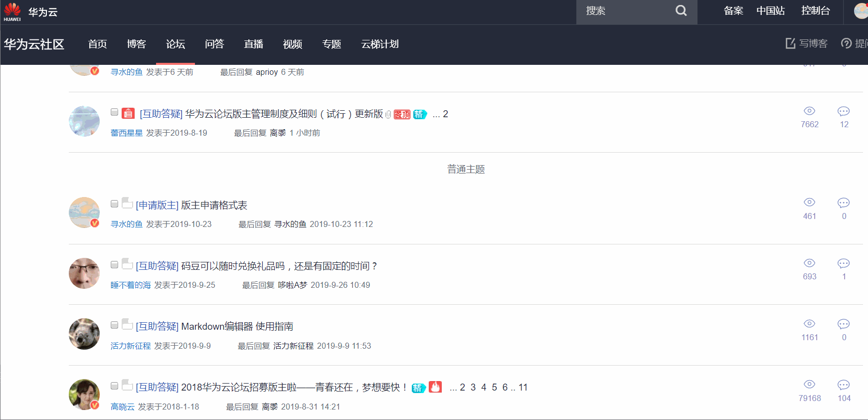Image resolution: width=868 pixels, height=420 pixels.
Task: Click the views eye icon above 461
Action: click(810, 202)
